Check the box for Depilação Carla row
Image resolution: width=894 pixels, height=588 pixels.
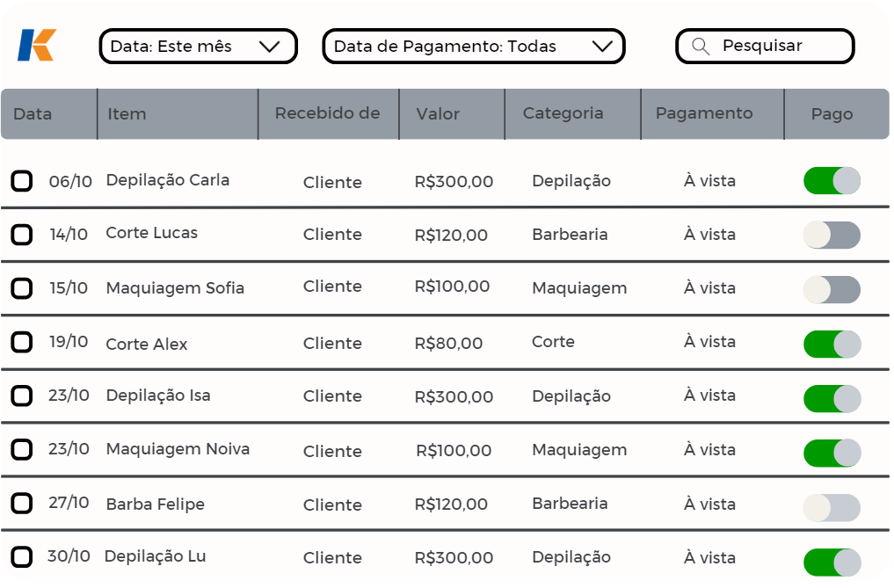[x=22, y=181]
